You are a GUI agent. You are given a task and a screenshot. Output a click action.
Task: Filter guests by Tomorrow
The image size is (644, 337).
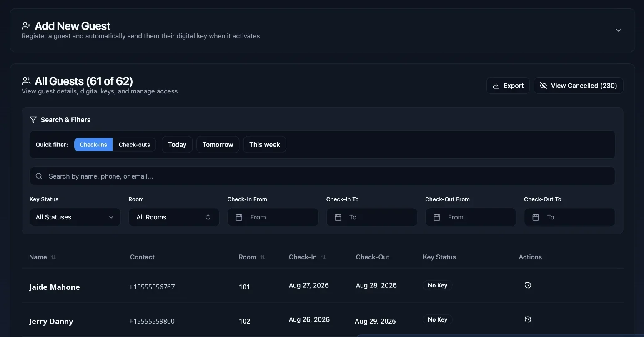pyautogui.click(x=218, y=145)
